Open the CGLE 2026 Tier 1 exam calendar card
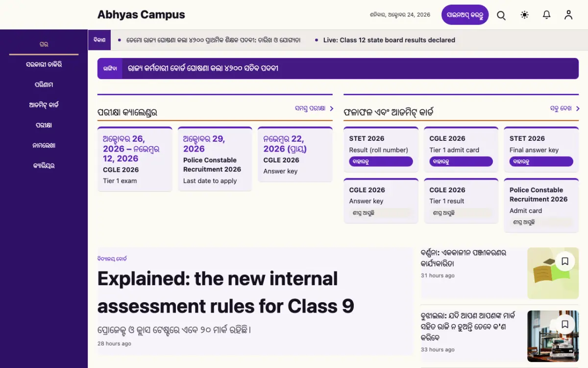588x368 pixels. [x=135, y=159]
